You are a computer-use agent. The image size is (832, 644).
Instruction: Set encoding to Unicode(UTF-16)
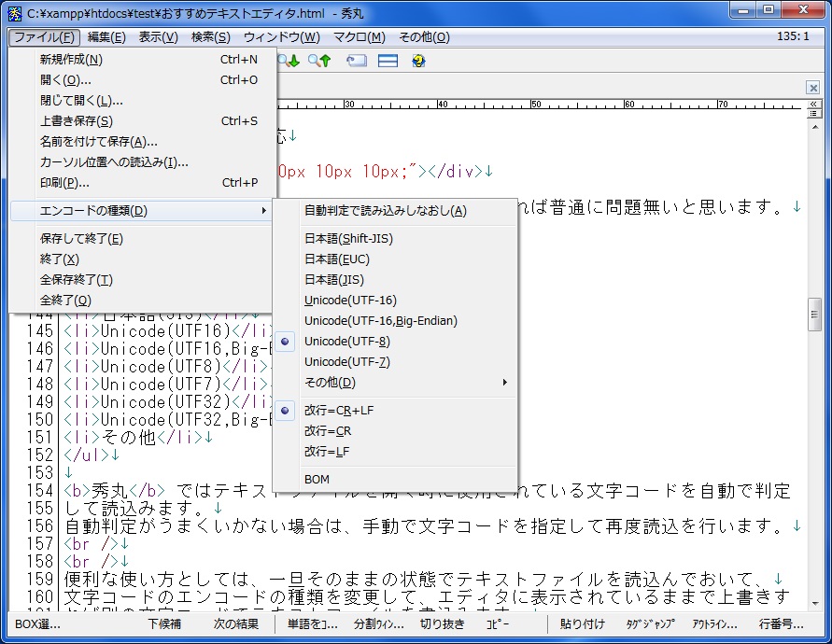pyautogui.click(x=395, y=301)
